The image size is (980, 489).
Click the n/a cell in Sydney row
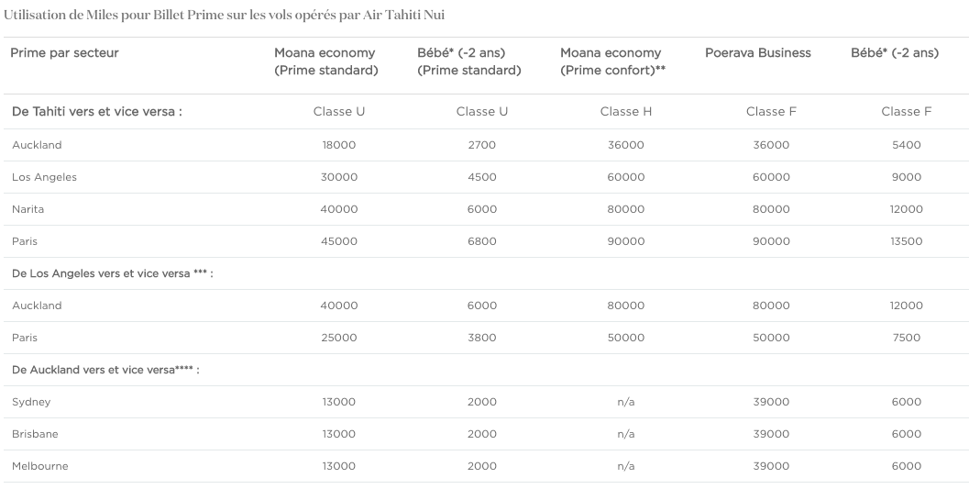point(625,402)
